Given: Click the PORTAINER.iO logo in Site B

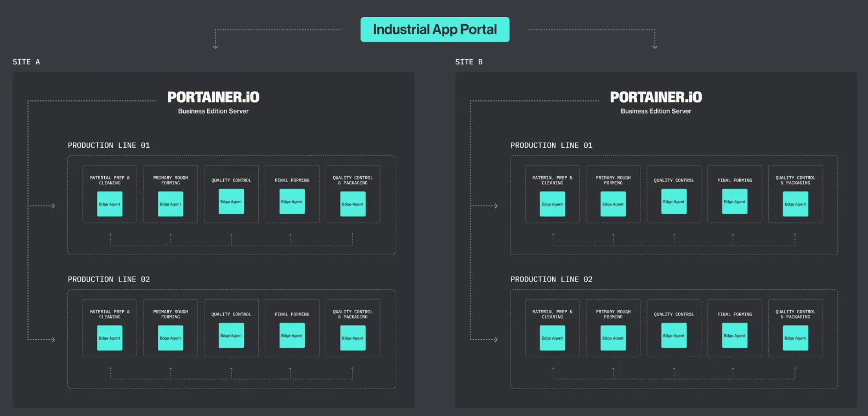Looking at the screenshot, I should tap(656, 97).
